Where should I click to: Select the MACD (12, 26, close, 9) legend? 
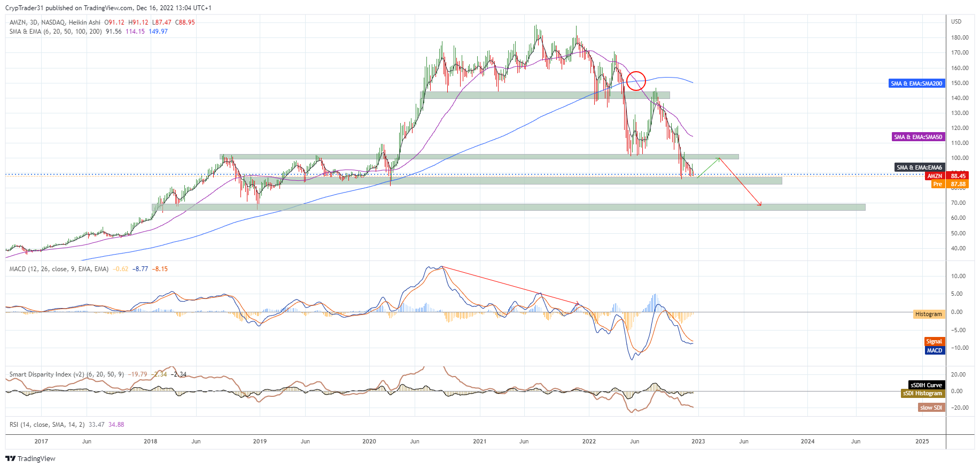tap(59, 269)
